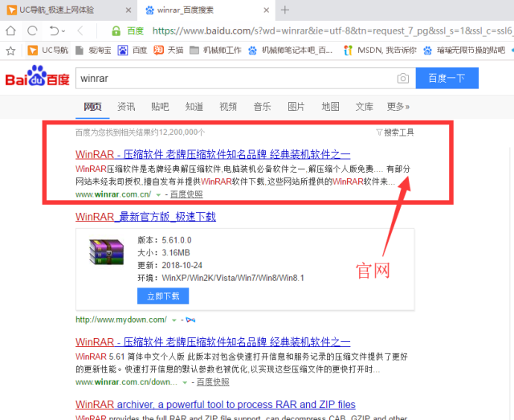Select the 知道 search tab
The height and width of the screenshot is (420, 514).
[x=194, y=107]
